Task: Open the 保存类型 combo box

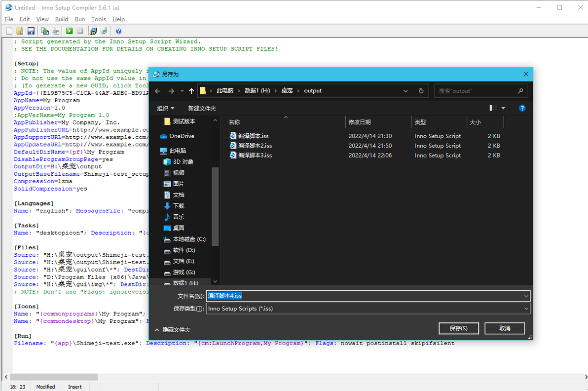Action: (x=368, y=309)
